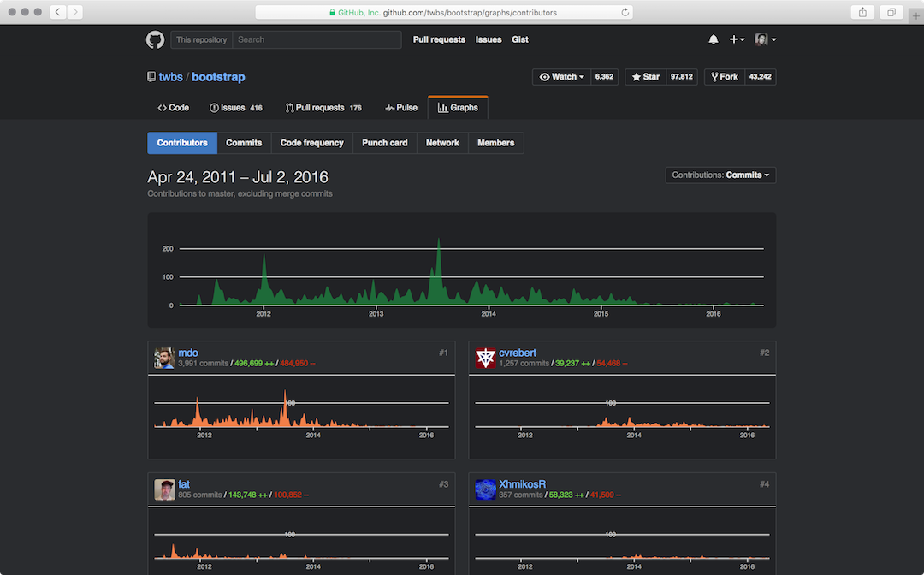
Task: Click mdo's 496,699 ++ additions count
Action: pos(254,364)
